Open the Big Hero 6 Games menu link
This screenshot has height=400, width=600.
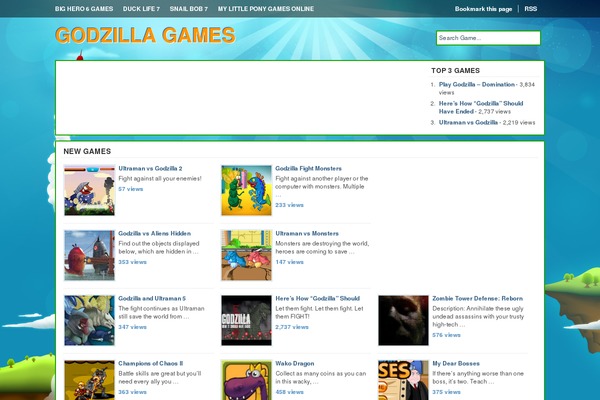click(x=84, y=9)
